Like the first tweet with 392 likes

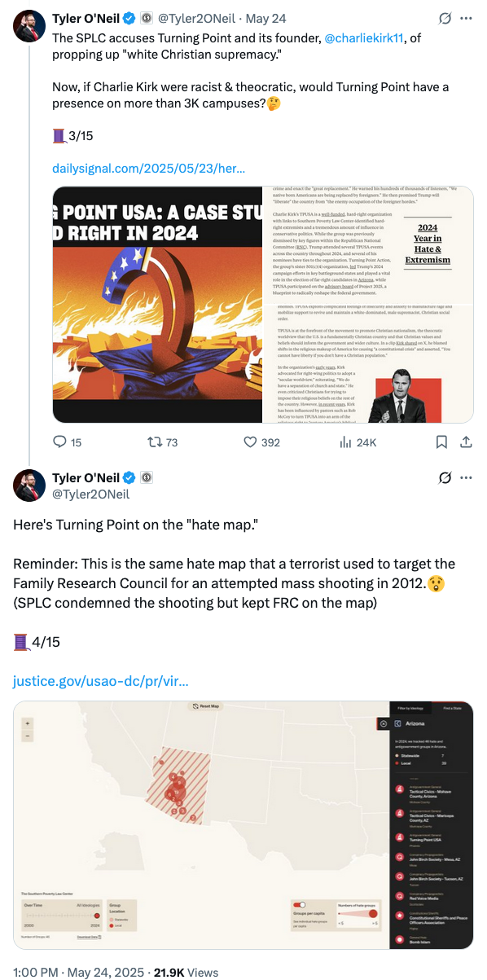click(x=250, y=442)
